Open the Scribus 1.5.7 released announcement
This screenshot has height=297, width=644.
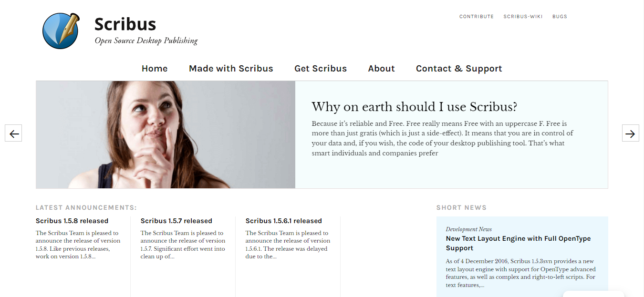pos(176,220)
